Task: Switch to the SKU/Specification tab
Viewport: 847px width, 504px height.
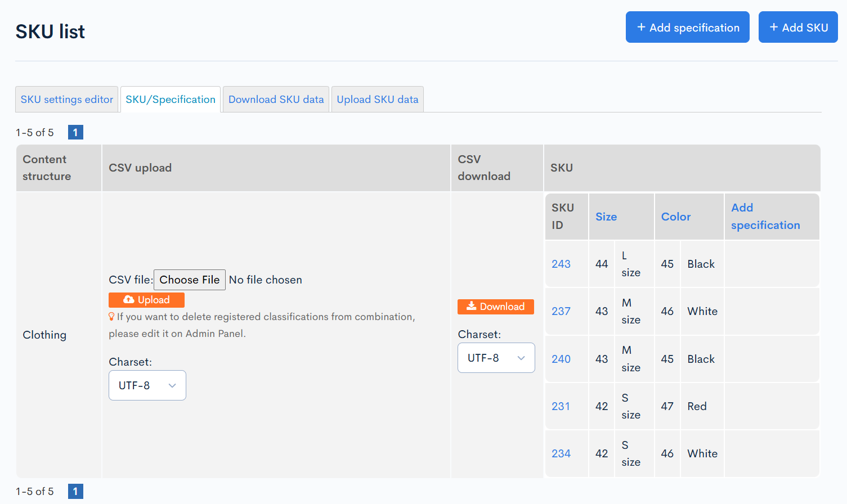Action: 171,100
